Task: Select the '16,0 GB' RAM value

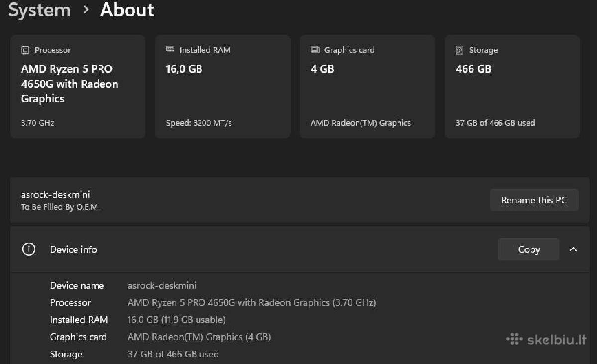Action: [x=184, y=69]
